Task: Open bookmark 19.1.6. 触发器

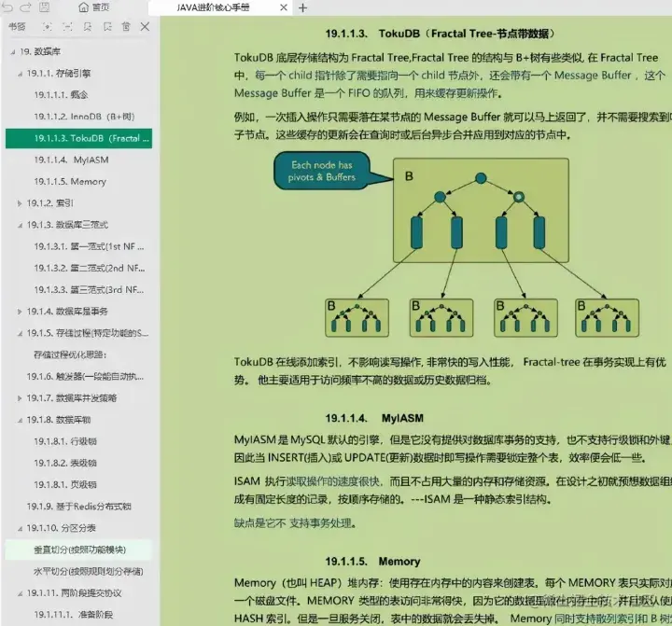Action: point(85,377)
